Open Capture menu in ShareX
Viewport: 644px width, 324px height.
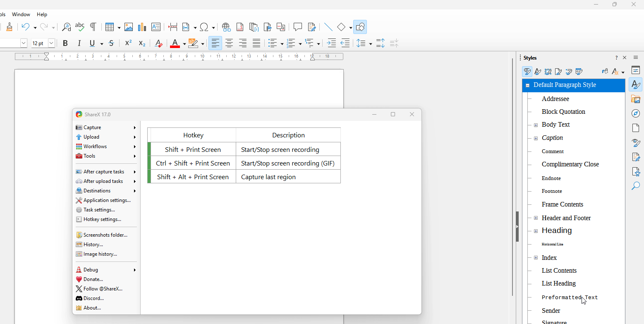click(106, 127)
